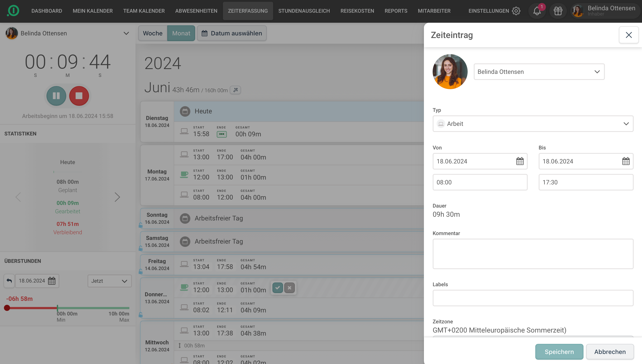
Task: Reject Thursday's 12:00 break entry with X
Action: point(289,288)
